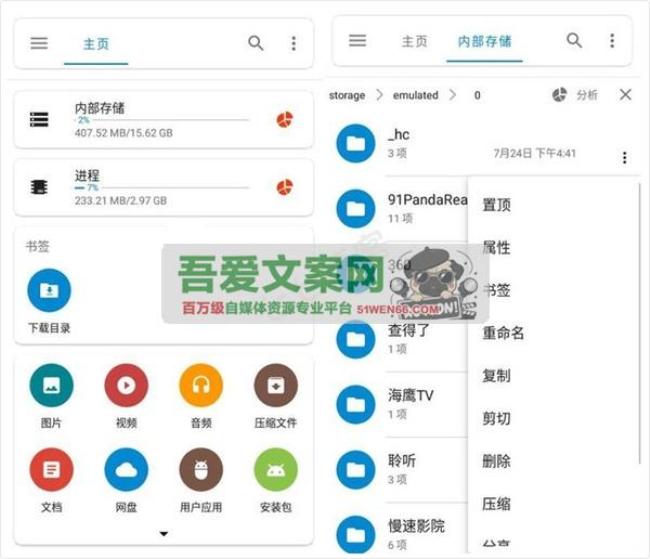Open storage analysis pie icon for 内部存储
Screen dimensions: 650x559
tap(285, 120)
